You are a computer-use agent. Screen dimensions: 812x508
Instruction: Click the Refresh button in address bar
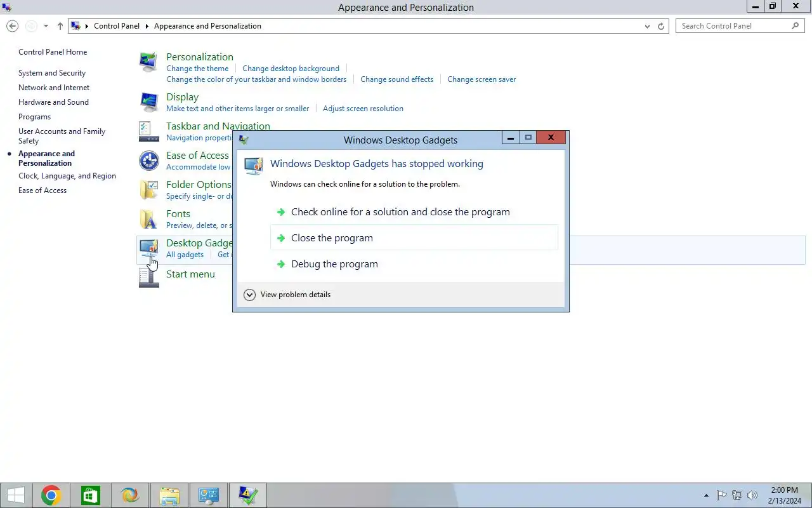coord(661,26)
